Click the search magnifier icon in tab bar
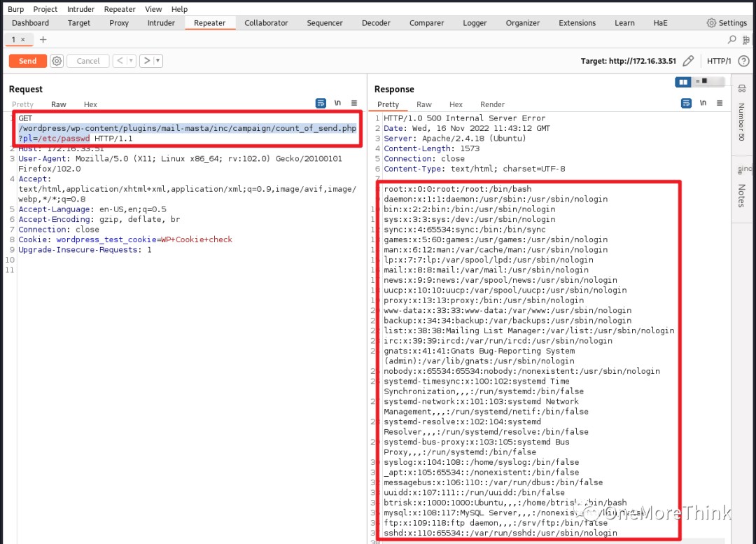756x544 pixels. (x=732, y=39)
